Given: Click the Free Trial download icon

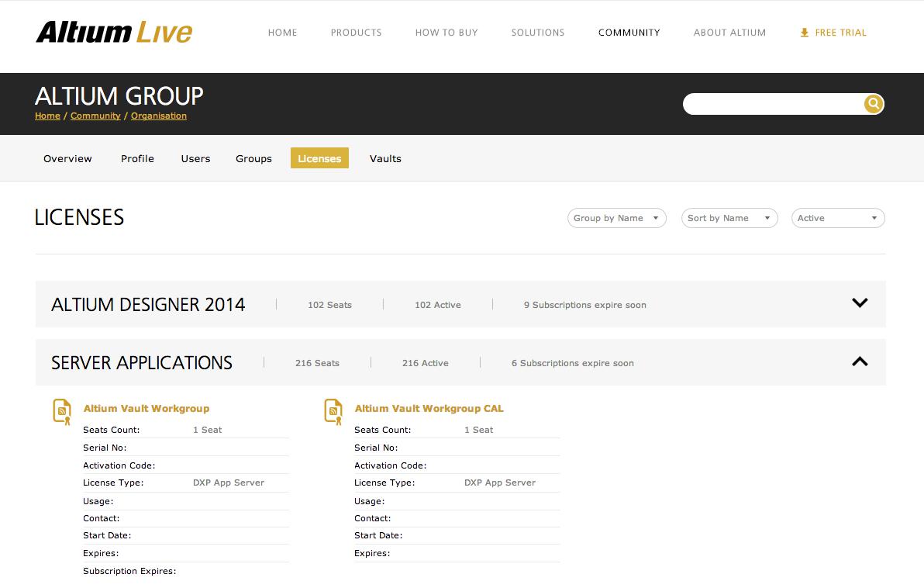Looking at the screenshot, I should (x=804, y=33).
